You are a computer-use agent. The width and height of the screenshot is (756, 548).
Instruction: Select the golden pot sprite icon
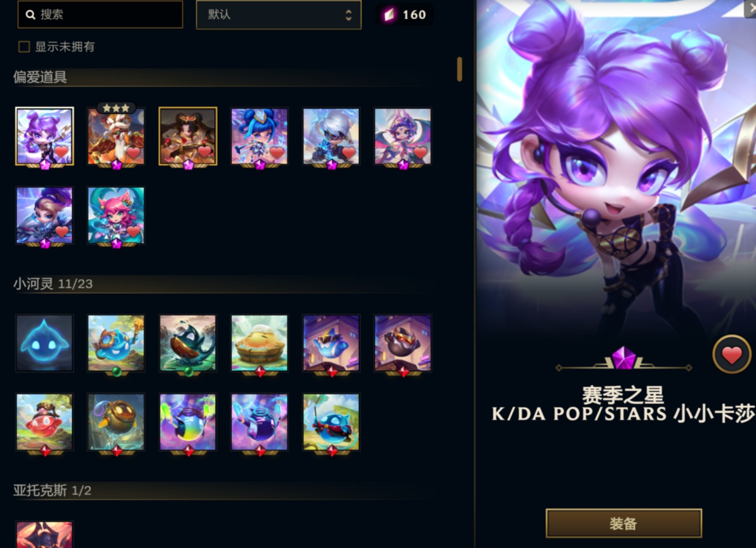pos(116,422)
